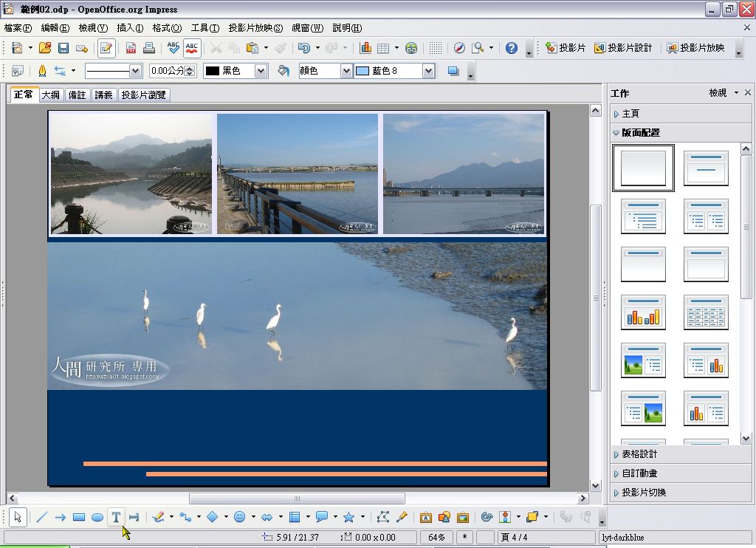This screenshot has width=756, height=548.
Task: Select the blank slide layout thumbnail
Action: [x=643, y=168]
